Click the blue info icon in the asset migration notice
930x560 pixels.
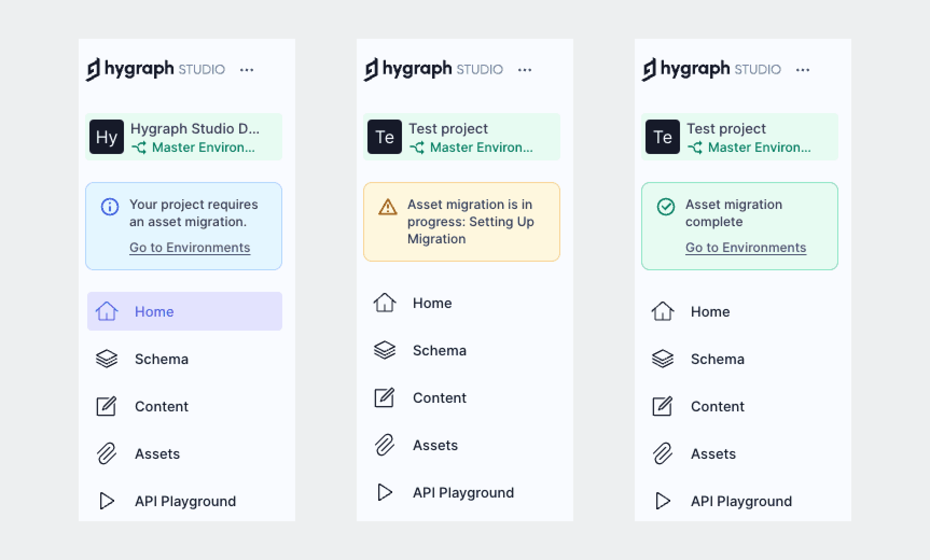pos(110,207)
